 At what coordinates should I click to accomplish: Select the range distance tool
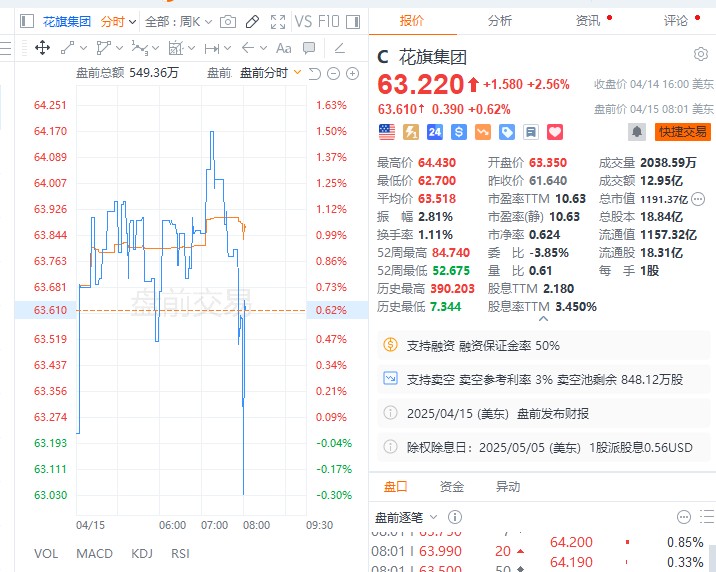click(212, 48)
